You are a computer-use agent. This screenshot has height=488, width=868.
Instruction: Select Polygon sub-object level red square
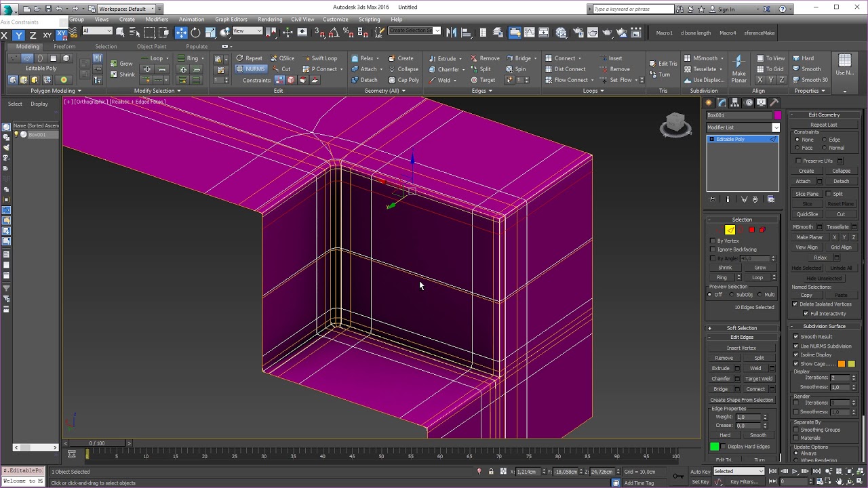(751, 230)
